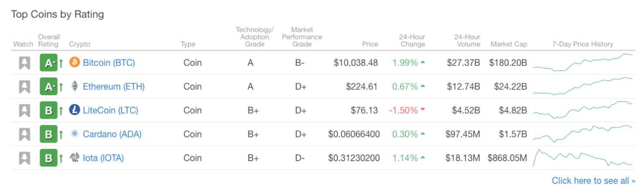This screenshot has height=192, width=644.
Task: Sort by 24-Hour Change column header
Action: click(x=412, y=41)
